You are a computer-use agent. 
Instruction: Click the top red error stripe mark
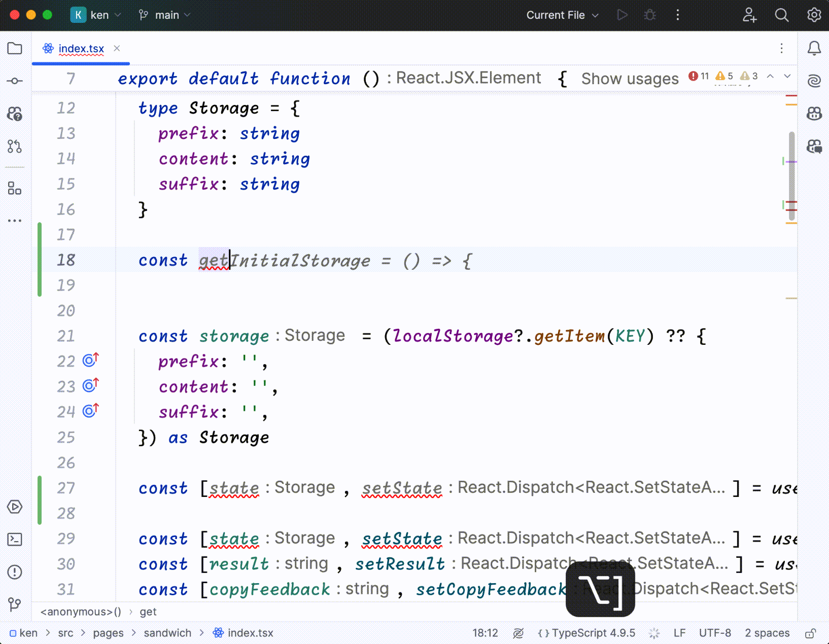point(791,95)
